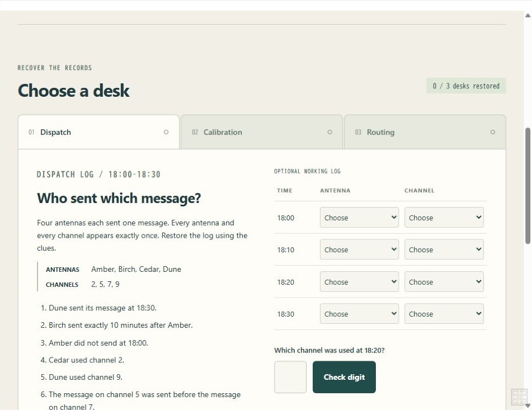Viewport: 532px width, 410px height.
Task: Click the page's vertical scrollbar thumb
Action: [528, 186]
